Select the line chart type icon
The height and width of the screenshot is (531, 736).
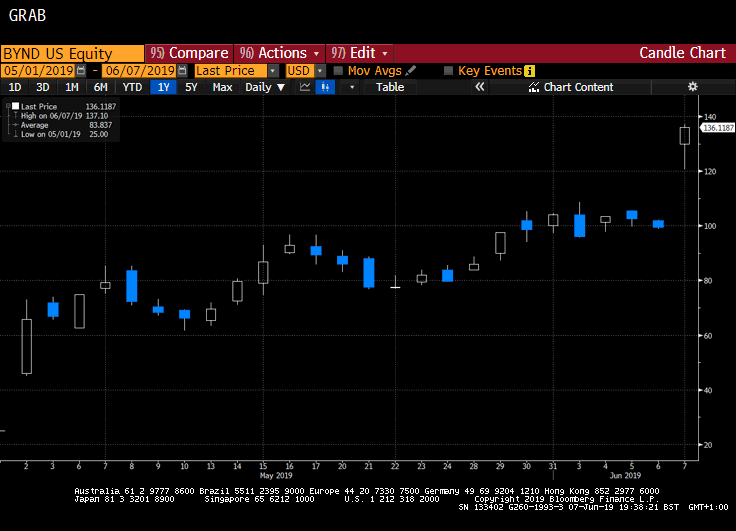coord(304,87)
